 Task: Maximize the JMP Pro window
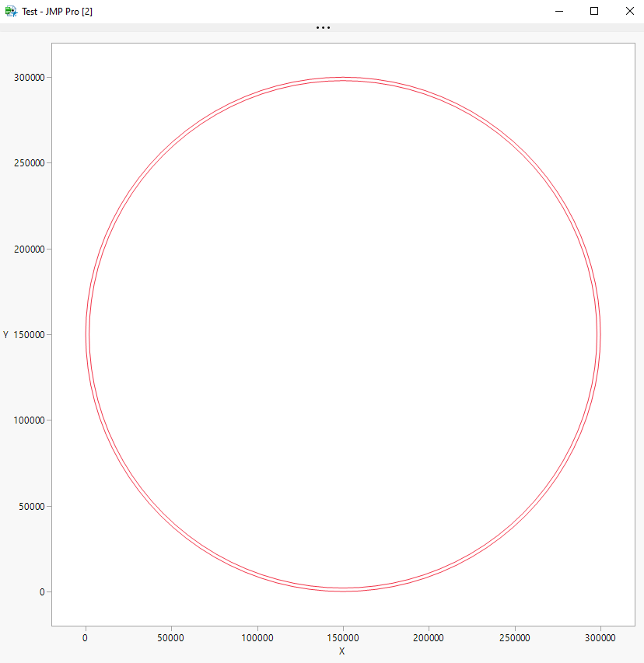click(593, 11)
